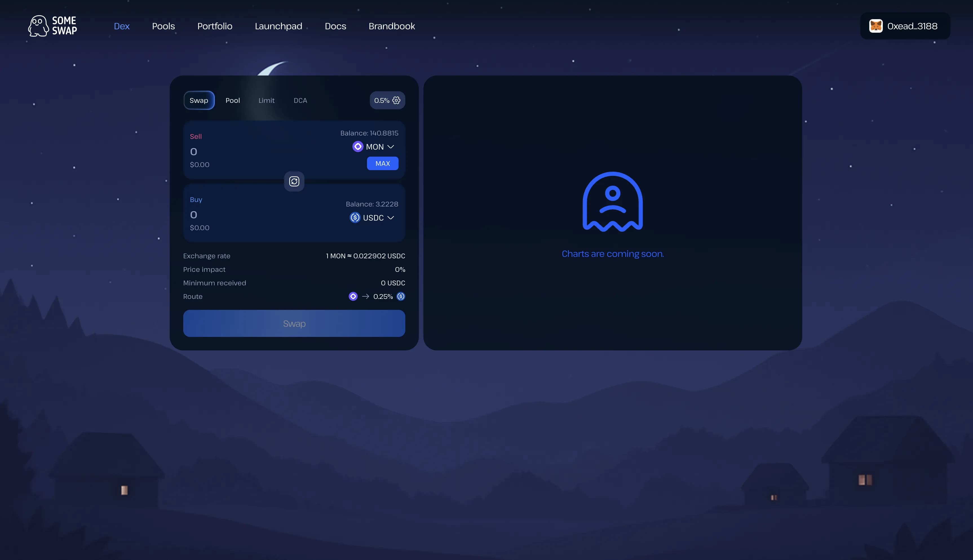
Task: Open slippage settings gear icon
Action: (396, 100)
